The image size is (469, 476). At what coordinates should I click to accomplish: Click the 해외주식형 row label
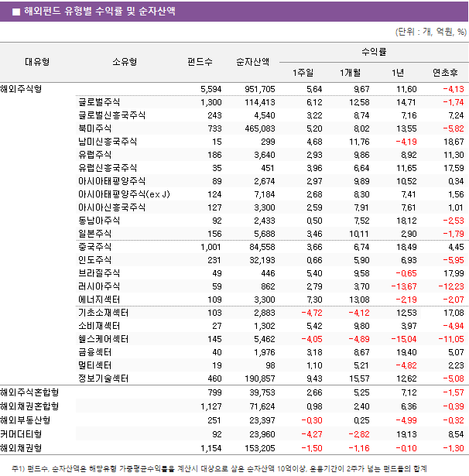(21, 89)
